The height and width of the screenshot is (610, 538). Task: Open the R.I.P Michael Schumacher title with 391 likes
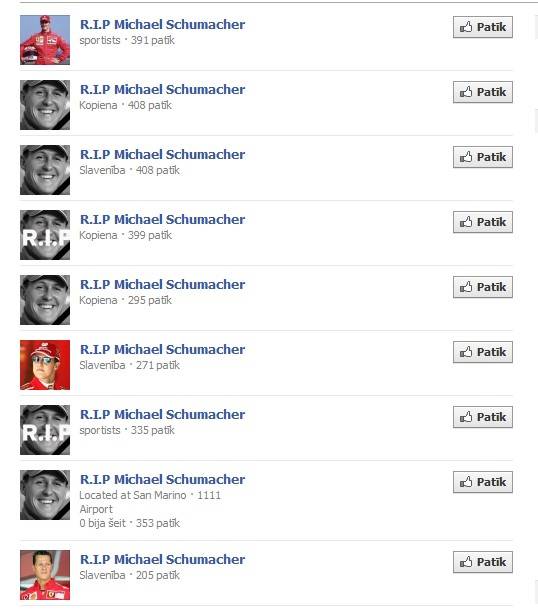162,25
